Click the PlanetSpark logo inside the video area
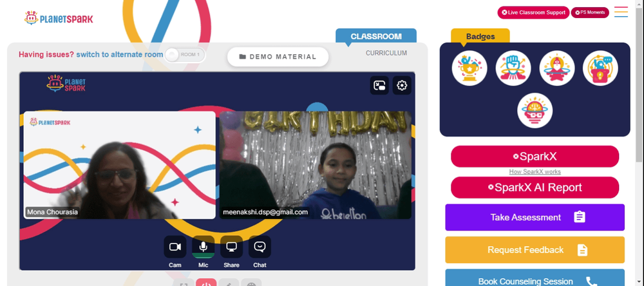This screenshot has width=644, height=286. coord(66,83)
